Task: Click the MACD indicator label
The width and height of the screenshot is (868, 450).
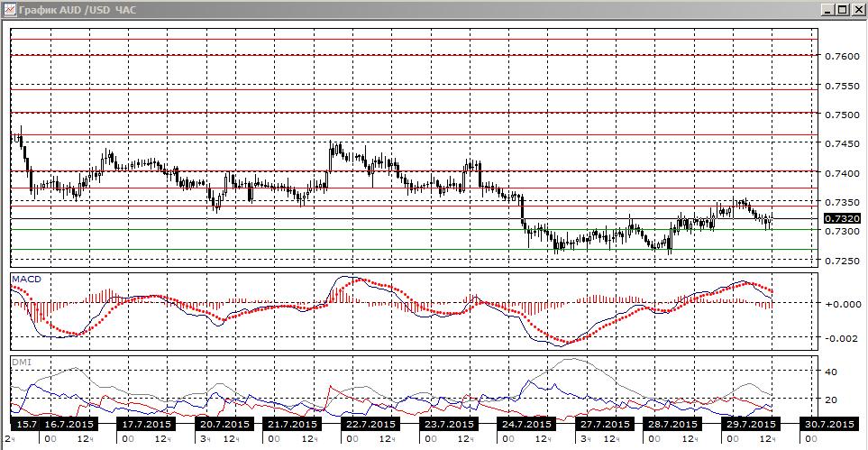Action: pyautogui.click(x=26, y=280)
